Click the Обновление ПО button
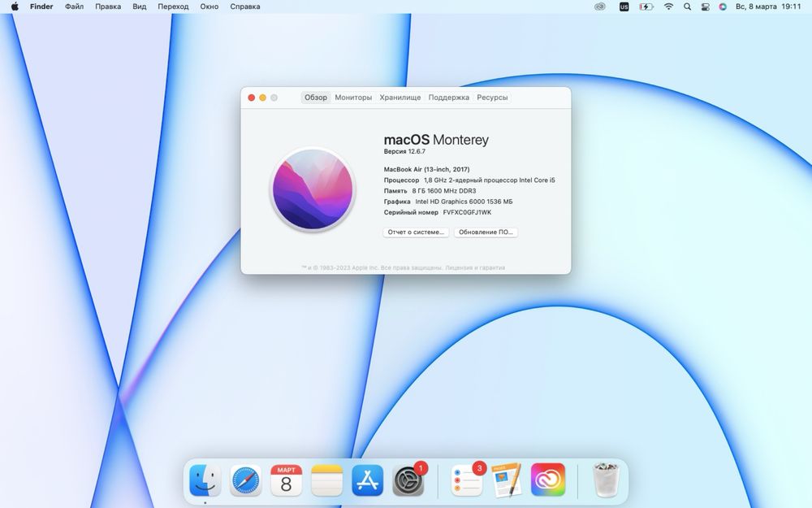 tap(486, 232)
